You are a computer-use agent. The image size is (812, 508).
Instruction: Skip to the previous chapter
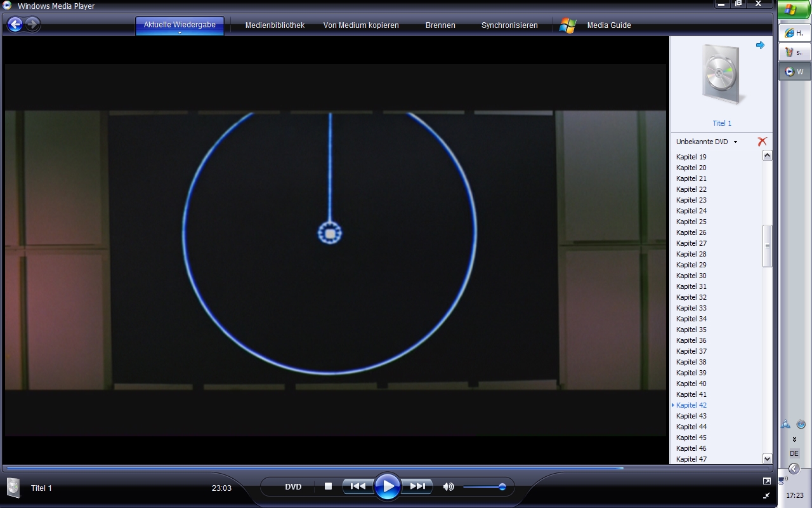(x=358, y=486)
